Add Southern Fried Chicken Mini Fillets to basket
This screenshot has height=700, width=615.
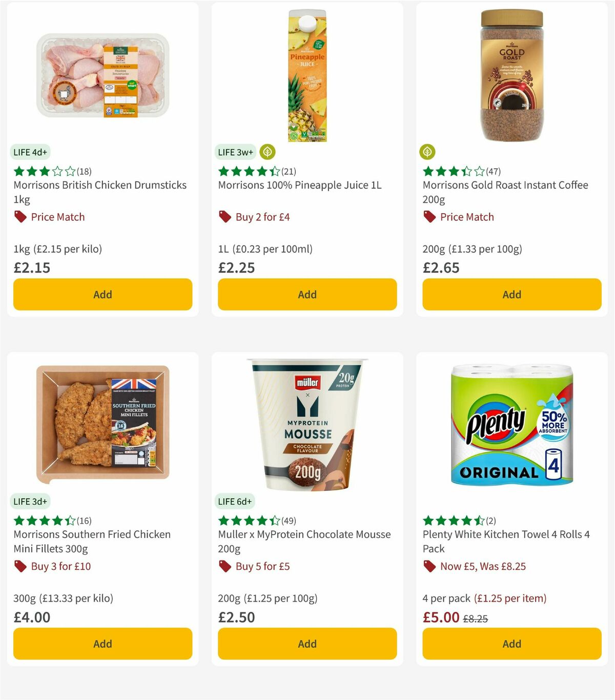click(x=102, y=644)
